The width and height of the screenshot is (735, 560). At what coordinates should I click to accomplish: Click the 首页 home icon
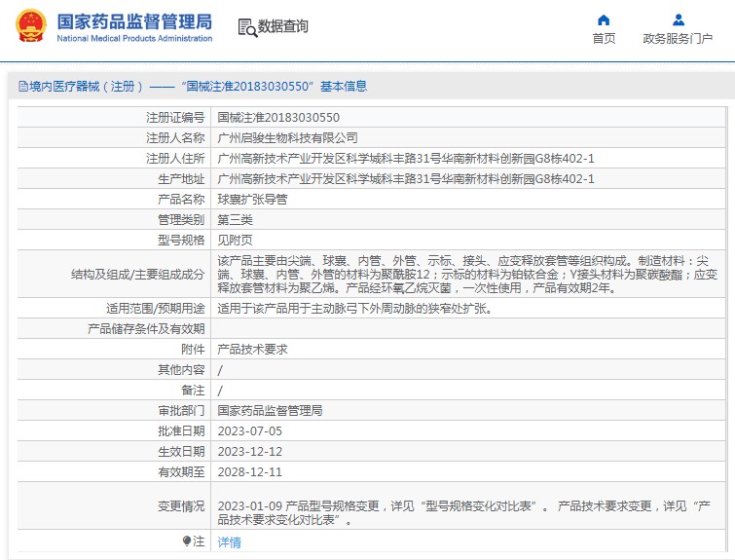(x=604, y=20)
